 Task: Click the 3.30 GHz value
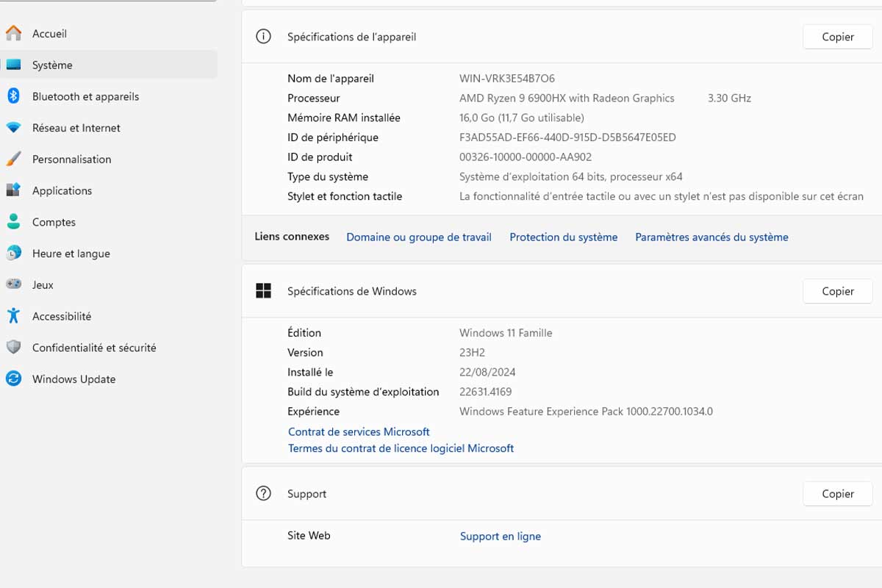[729, 98]
